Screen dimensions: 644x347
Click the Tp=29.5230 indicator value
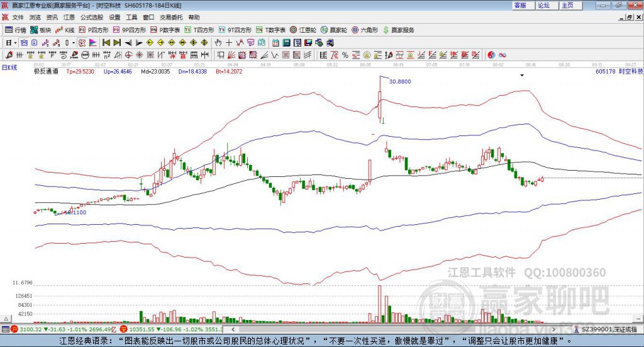pyautogui.click(x=80, y=71)
